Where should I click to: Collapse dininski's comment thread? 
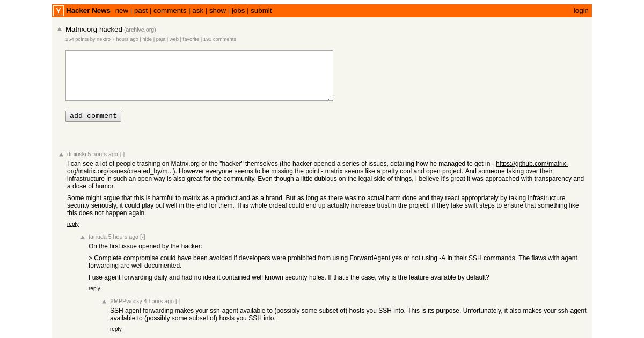(122, 154)
